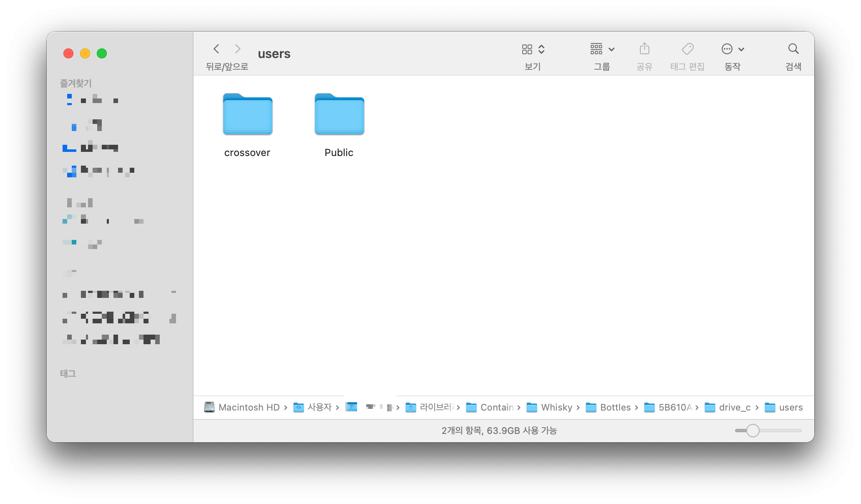Click the Public folder name label
Viewport: 861px width, 504px height.
339,153
